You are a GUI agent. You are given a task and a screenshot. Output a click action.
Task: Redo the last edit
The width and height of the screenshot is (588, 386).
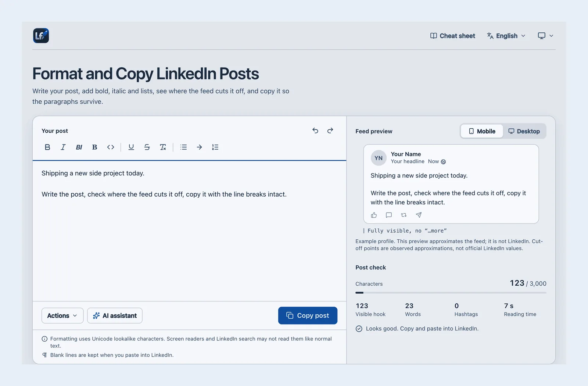tap(330, 131)
